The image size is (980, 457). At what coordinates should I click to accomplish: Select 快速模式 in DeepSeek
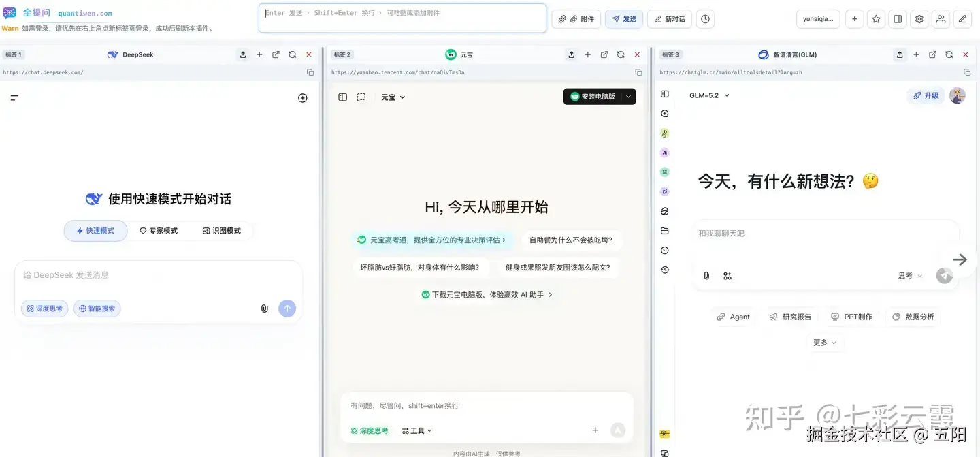tap(96, 231)
